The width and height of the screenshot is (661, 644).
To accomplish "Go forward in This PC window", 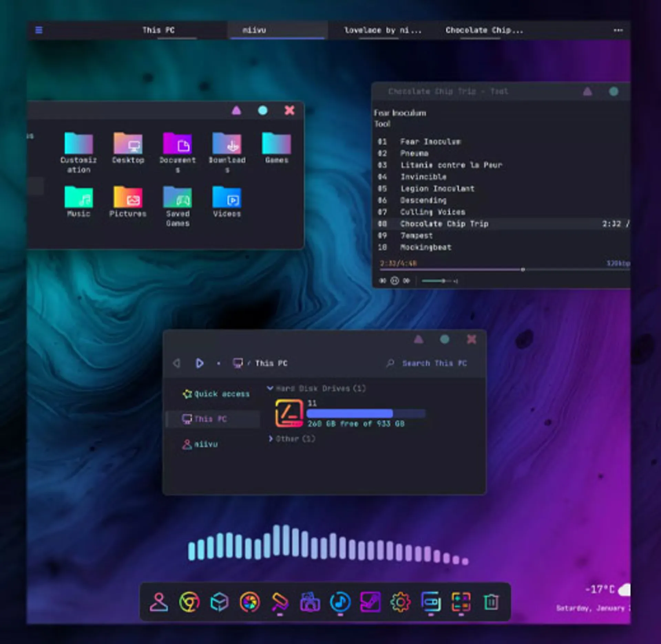I will [199, 363].
